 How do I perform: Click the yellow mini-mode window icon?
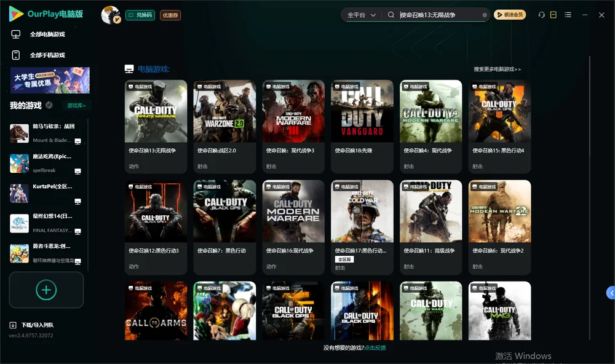coord(553,15)
